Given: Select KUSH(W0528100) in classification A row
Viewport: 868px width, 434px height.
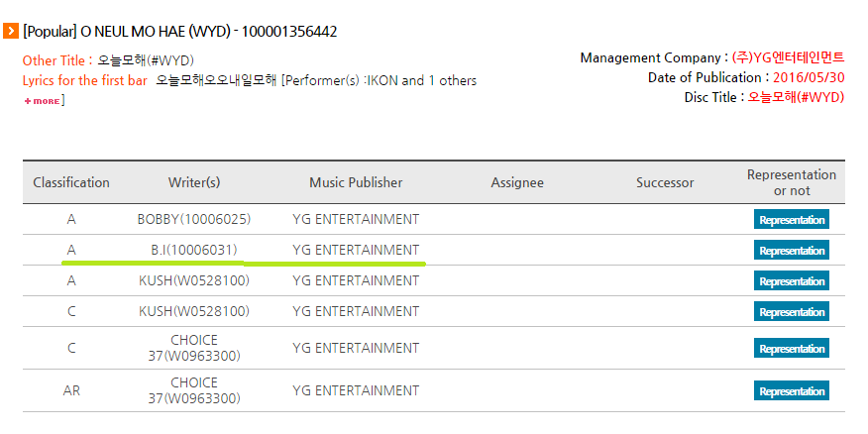Looking at the screenshot, I should pos(194,280).
